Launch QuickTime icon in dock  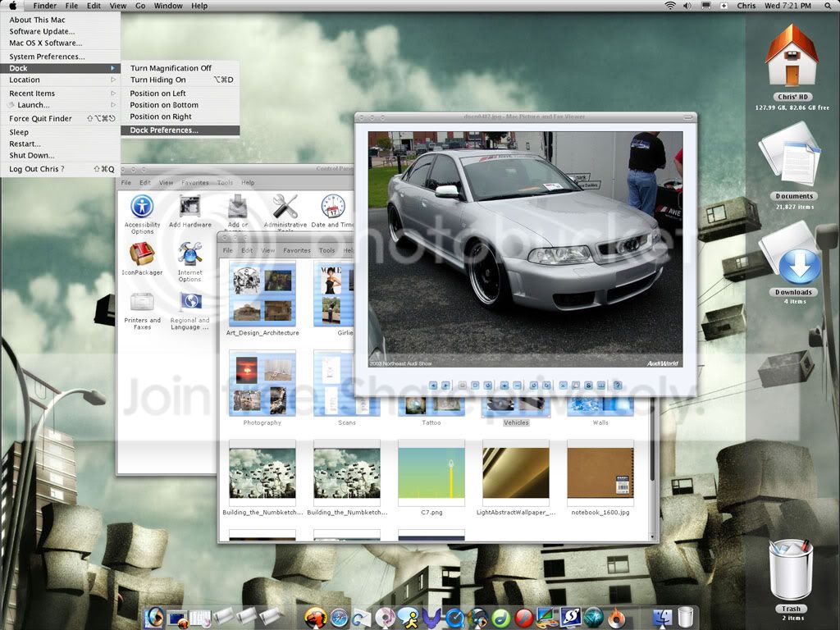pos(454,618)
